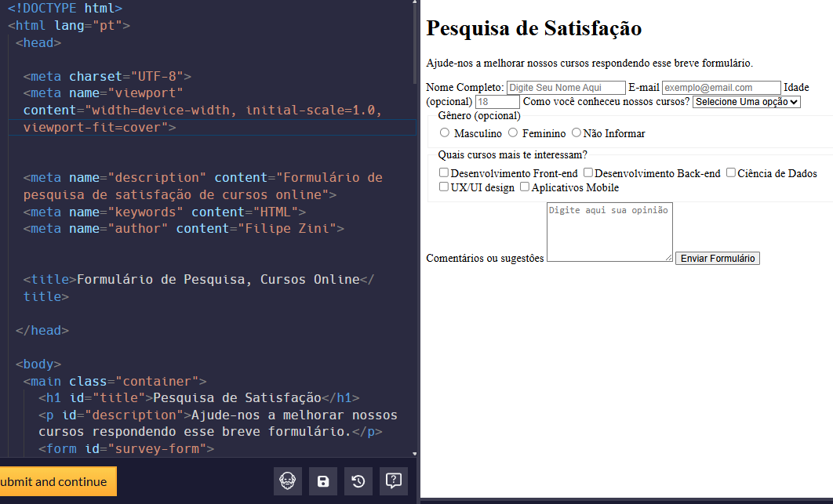Click the opening body tag line

point(38,364)
